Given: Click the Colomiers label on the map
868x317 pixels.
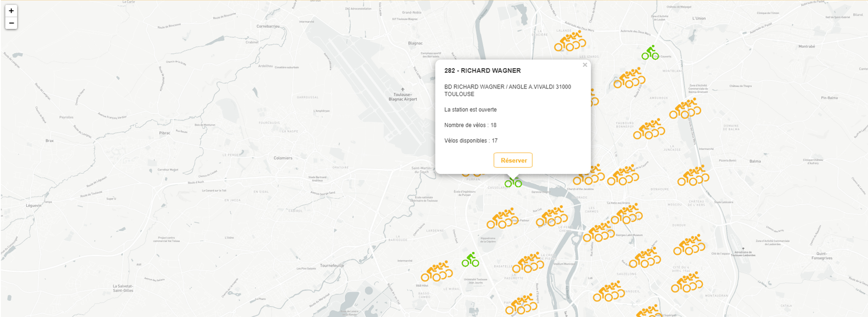Looking at the screenshot, I should [283, 158].
